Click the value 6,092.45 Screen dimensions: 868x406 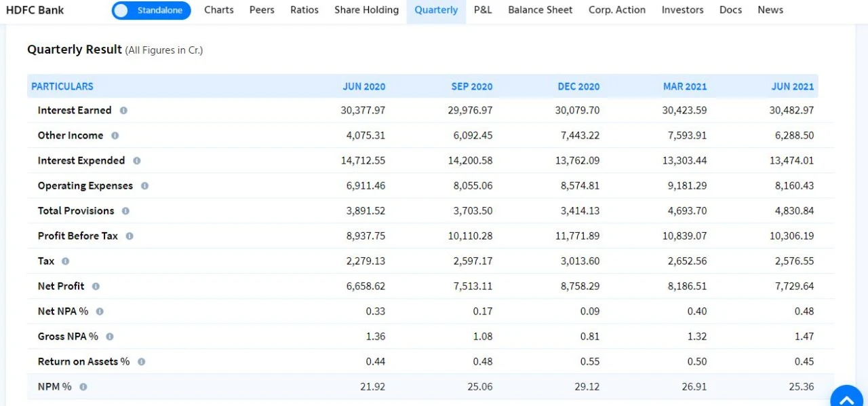[x=473, y=136]
